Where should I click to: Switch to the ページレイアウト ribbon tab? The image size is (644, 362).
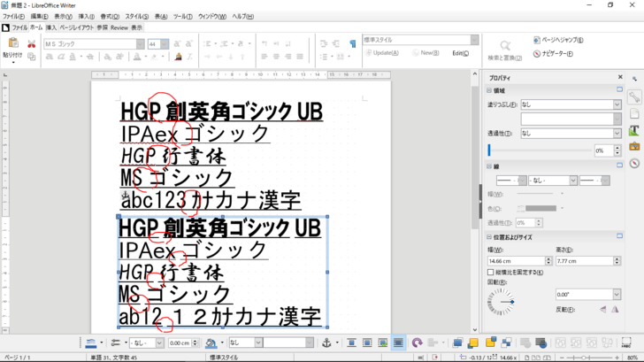(77, 27)
